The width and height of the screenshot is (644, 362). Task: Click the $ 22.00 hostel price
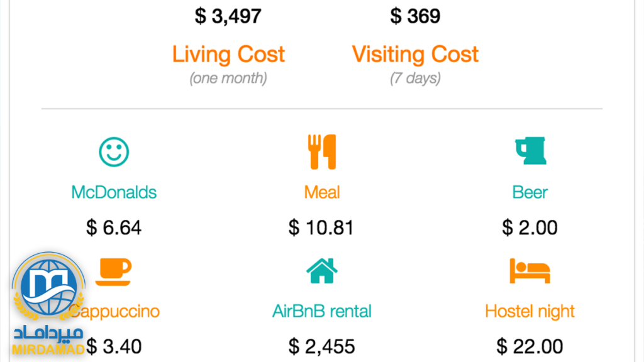530,346
